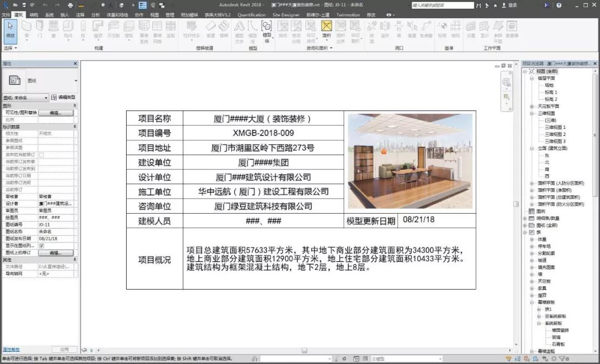The width and height of the screenshot is (600, 364).
Task: Click the 编辑类型 button
Action: tap(63, 98)
